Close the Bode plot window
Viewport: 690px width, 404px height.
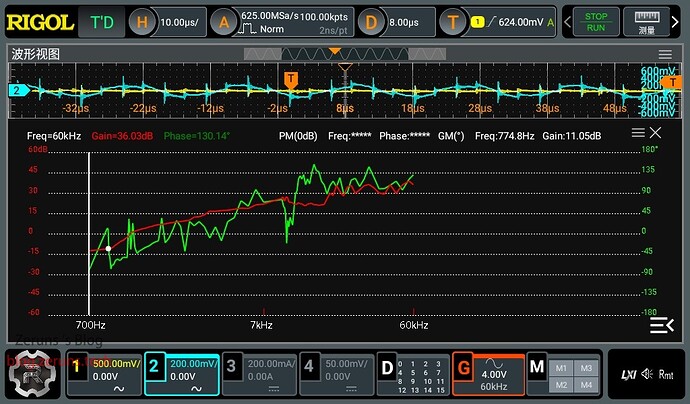[655, 132]
